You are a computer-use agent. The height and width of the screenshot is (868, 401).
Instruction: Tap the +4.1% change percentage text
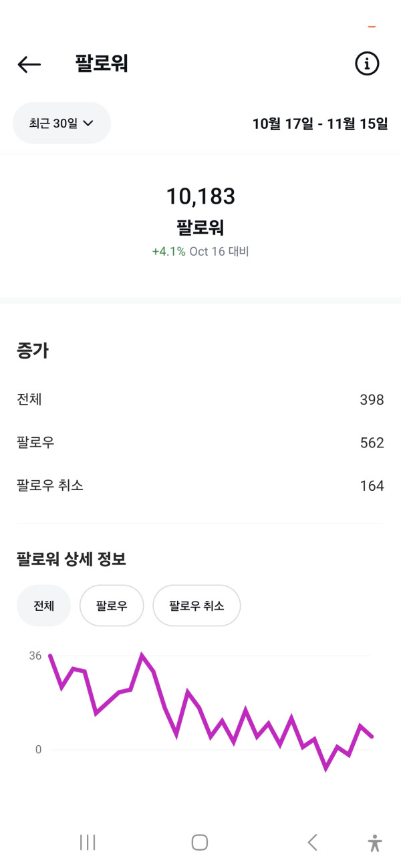(169, 252)
